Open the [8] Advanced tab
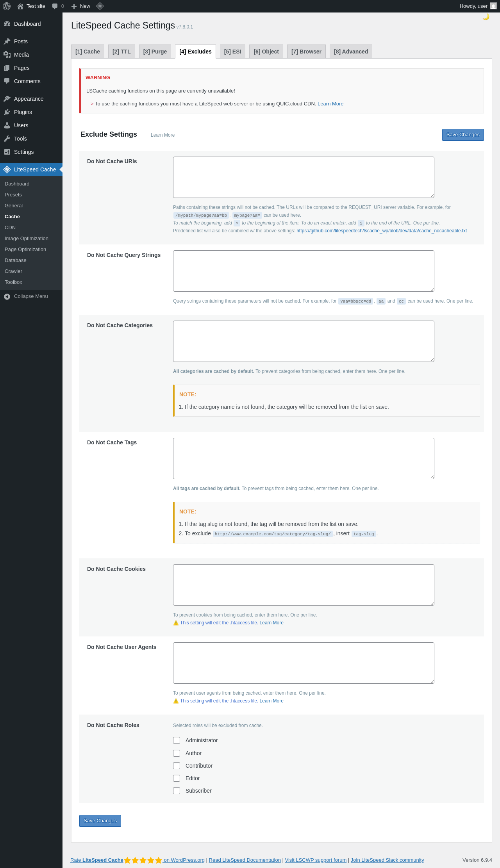This screenshot has height=868, width=500. [351, 52]
